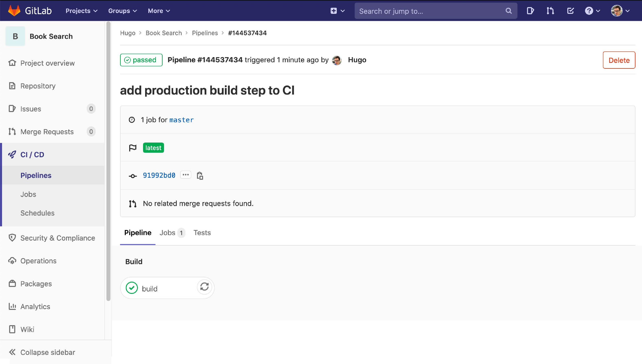Click the Issues count badge

coord(91,109)
